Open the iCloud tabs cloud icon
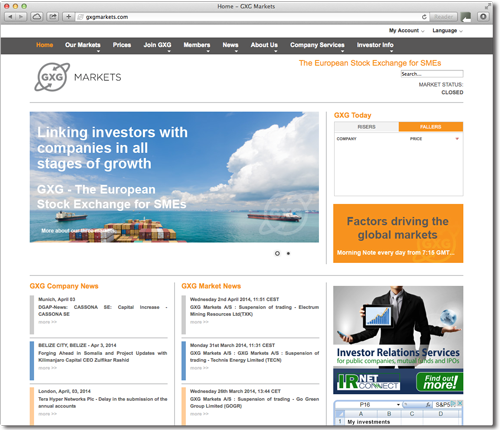 point(37,17)
